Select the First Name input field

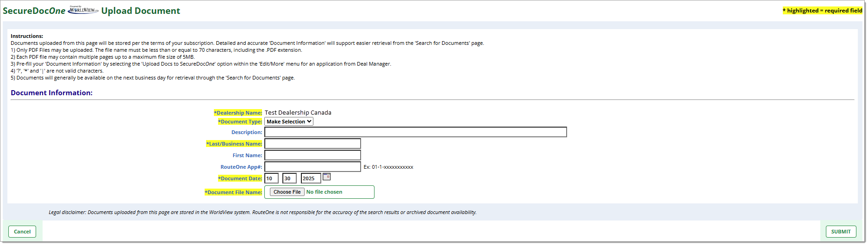tap(312, 155)
